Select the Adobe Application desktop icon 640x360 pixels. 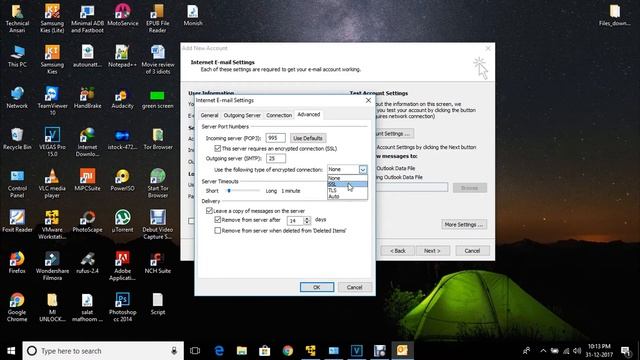pos(122,266)
